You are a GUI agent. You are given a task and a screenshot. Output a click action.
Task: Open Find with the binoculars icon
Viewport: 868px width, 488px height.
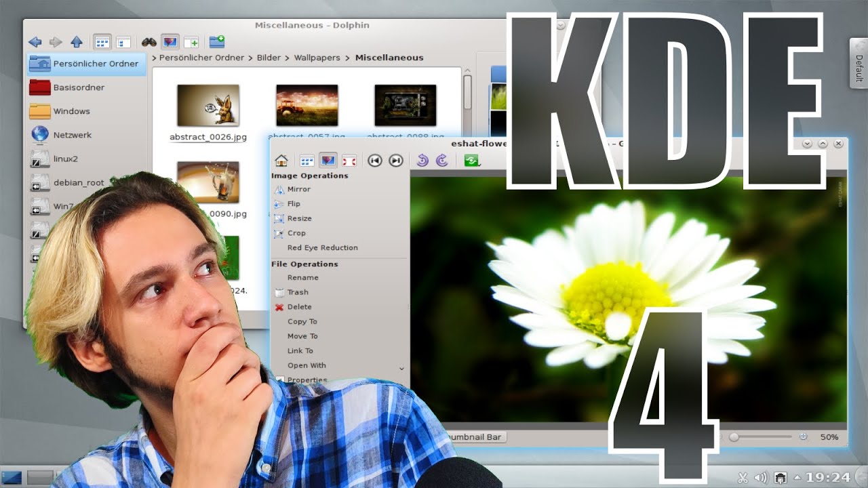coord(149,42)
